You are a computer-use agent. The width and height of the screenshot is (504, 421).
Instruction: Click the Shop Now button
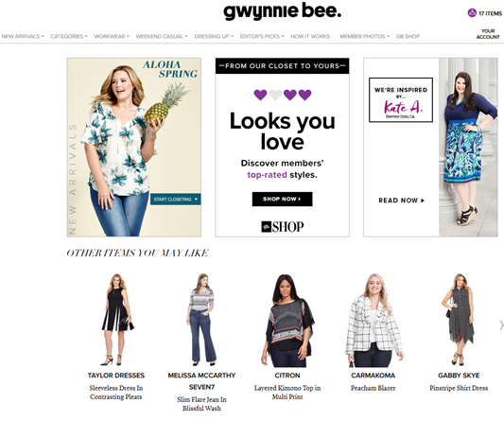pyautogui.click(x=282, y=199)
